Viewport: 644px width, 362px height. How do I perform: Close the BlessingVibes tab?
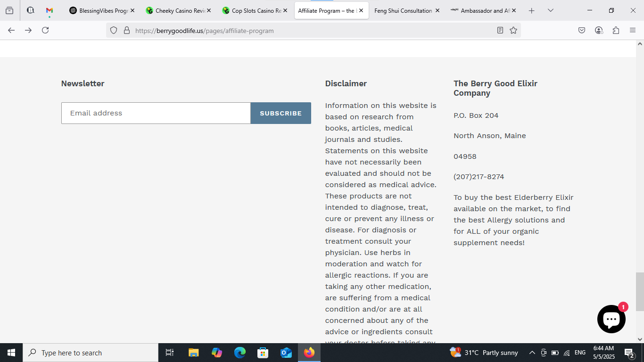pyautogui.click(x=132, y=10)
